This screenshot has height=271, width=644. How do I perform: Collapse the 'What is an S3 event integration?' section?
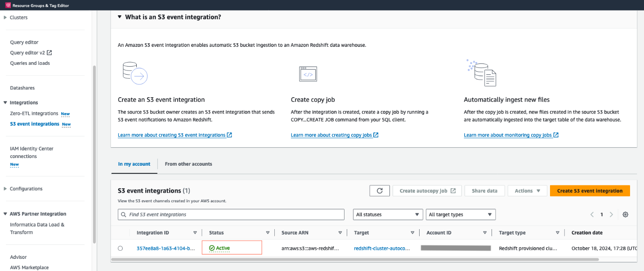(120, 17)
